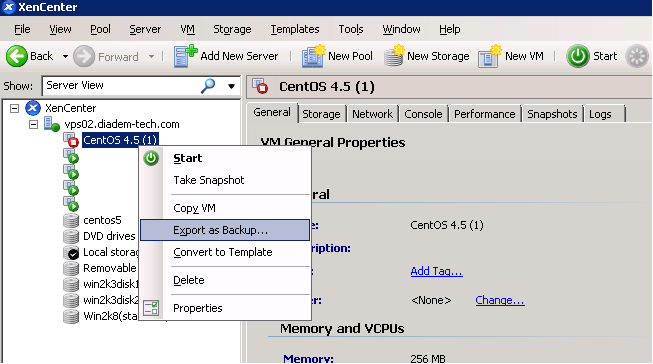Click the green power icon in context menu
The image size is (653, 364).
tap(151, 158)
